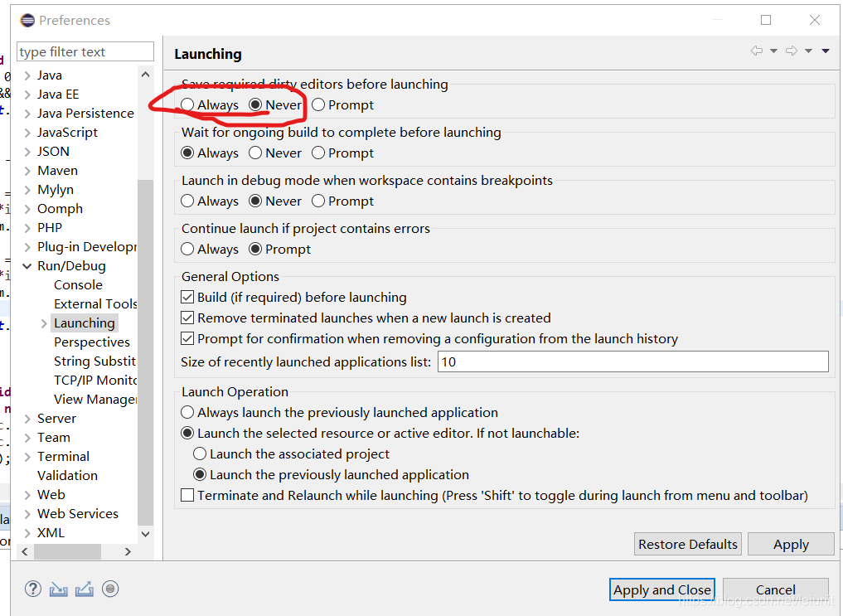Viewport: 843px width, 616px height.
Task: Click the Eclipse icon in title bar
Action: coord(27,21)
